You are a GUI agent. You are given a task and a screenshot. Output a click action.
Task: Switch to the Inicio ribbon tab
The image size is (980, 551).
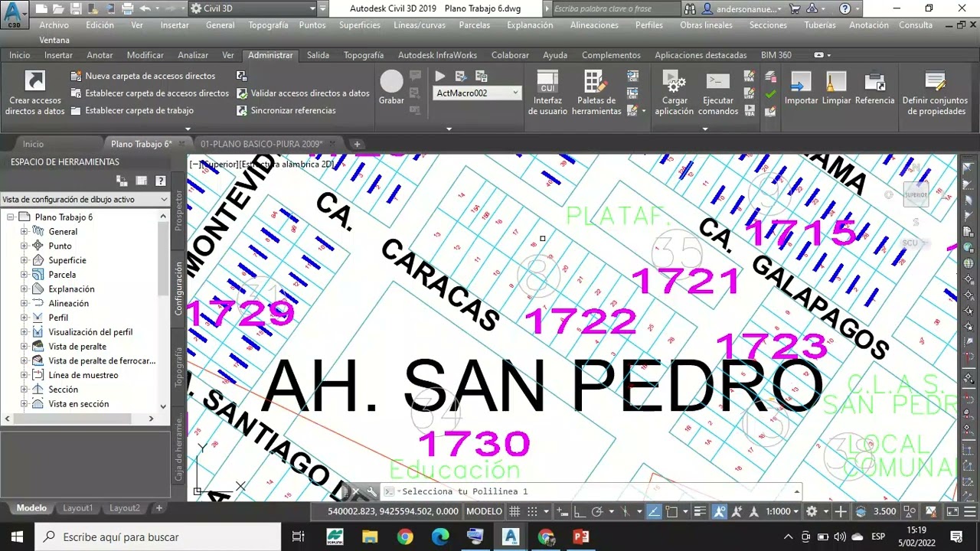20,55
